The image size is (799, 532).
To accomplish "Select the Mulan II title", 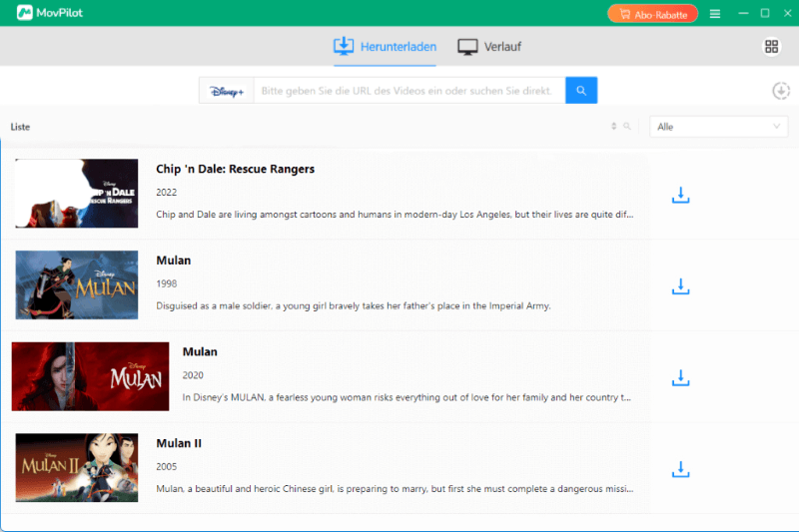I will coord(179,443).
